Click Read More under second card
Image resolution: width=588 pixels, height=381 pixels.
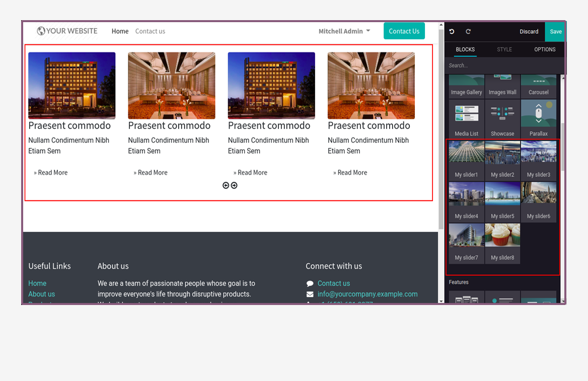point(151,173)
